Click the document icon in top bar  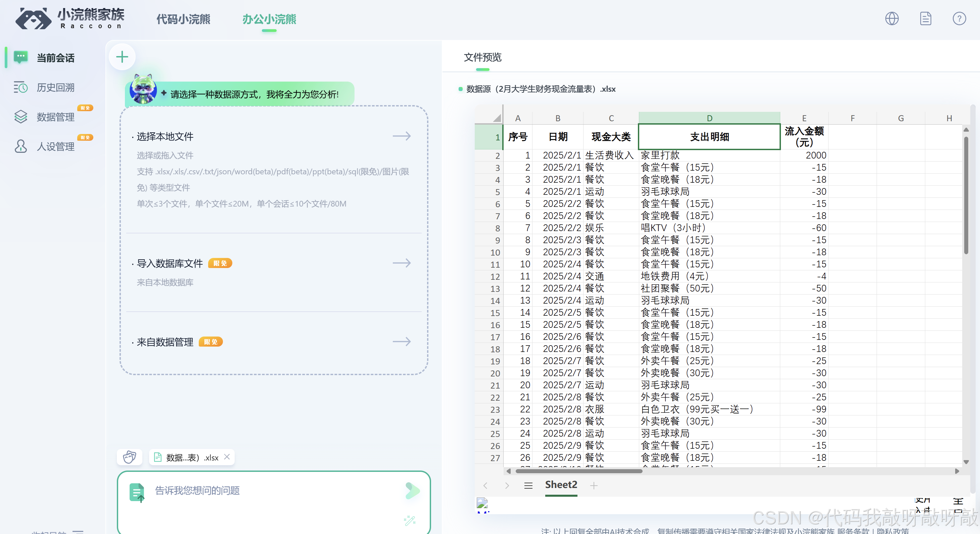coord(925,19)
